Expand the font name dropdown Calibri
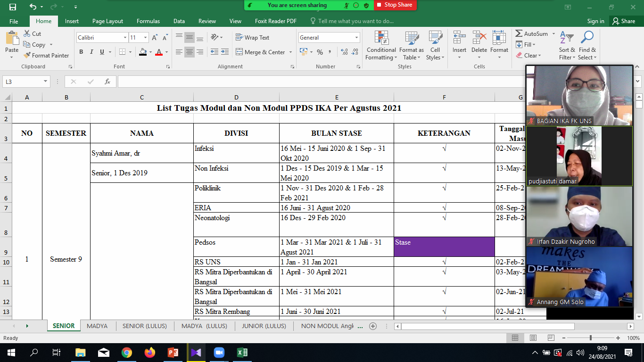The width and height of the screenshot is (644, 362). click(125, 38)
